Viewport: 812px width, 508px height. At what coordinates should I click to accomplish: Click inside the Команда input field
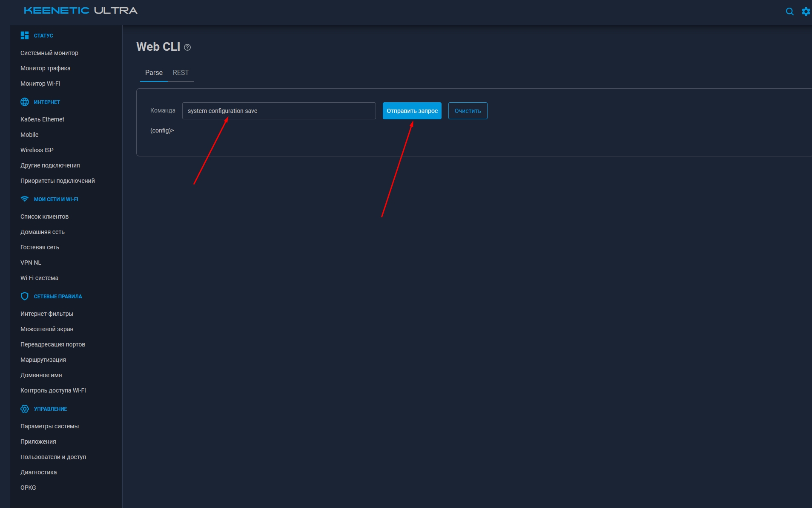[x=279, y=111]
